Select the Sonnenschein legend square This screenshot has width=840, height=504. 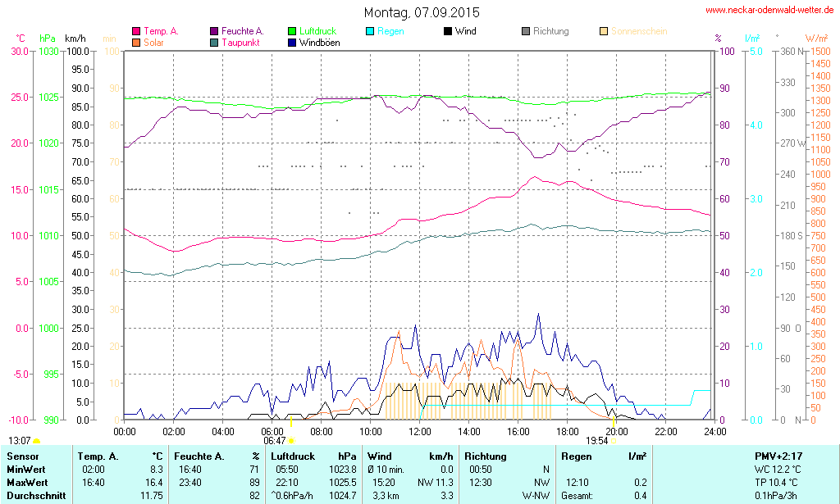(x=604, y=31)
